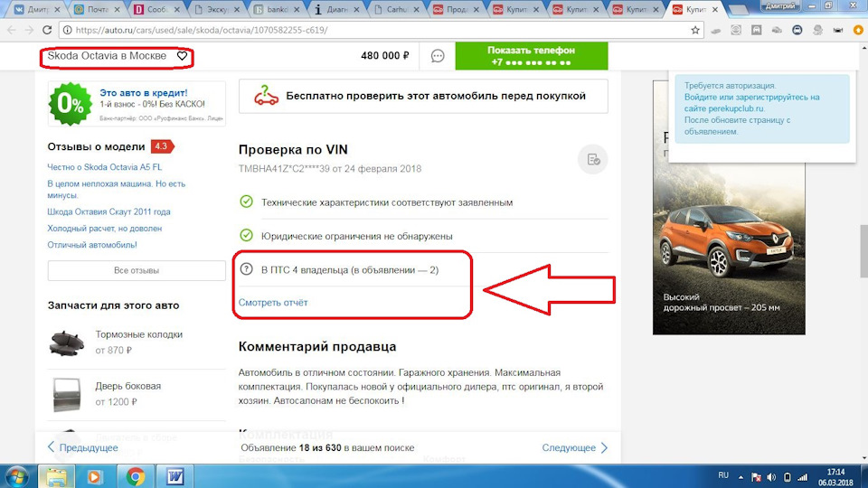Go to previous listing Предыдущее
The image size is (868, 488).
(82, 447)
